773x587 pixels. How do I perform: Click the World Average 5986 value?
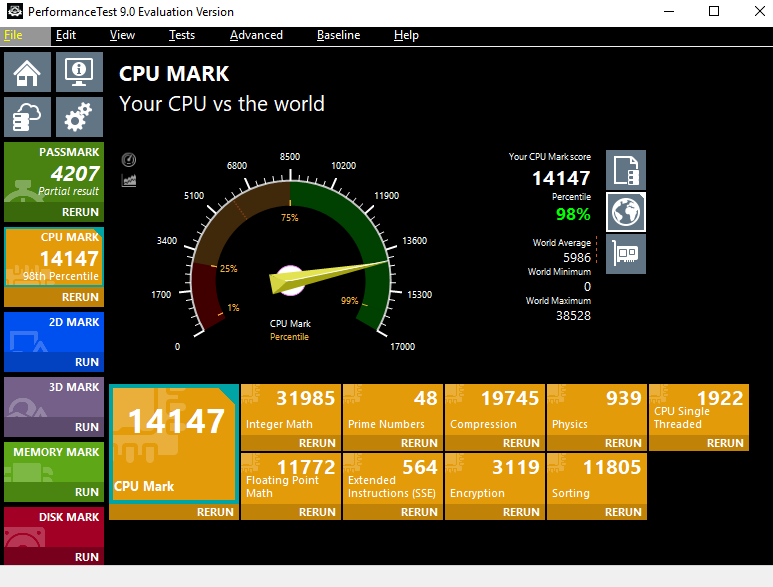coord(577,258)
